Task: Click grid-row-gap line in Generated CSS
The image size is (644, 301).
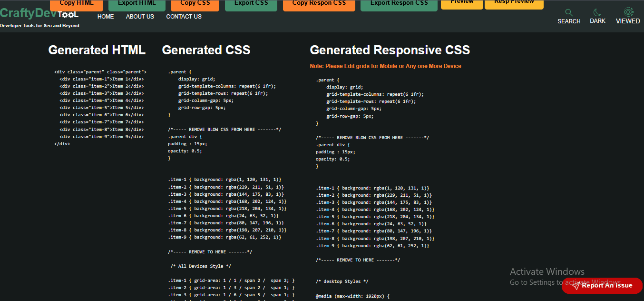Action: tap(202, 108)
